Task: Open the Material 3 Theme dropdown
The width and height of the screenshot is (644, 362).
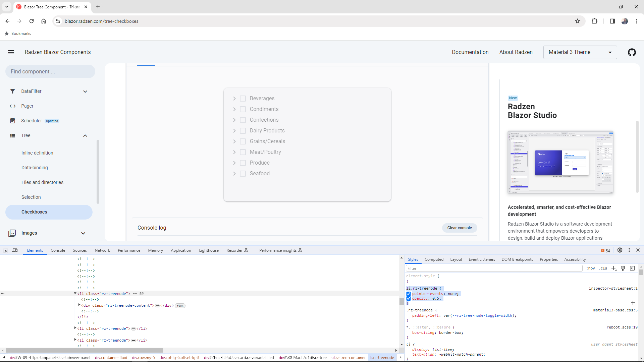Action: click(x=580, y=52)
